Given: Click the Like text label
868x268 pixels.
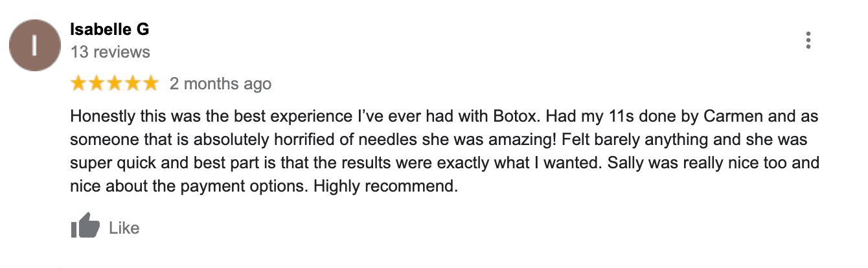Looking at the screenshot, I should 124,228.
